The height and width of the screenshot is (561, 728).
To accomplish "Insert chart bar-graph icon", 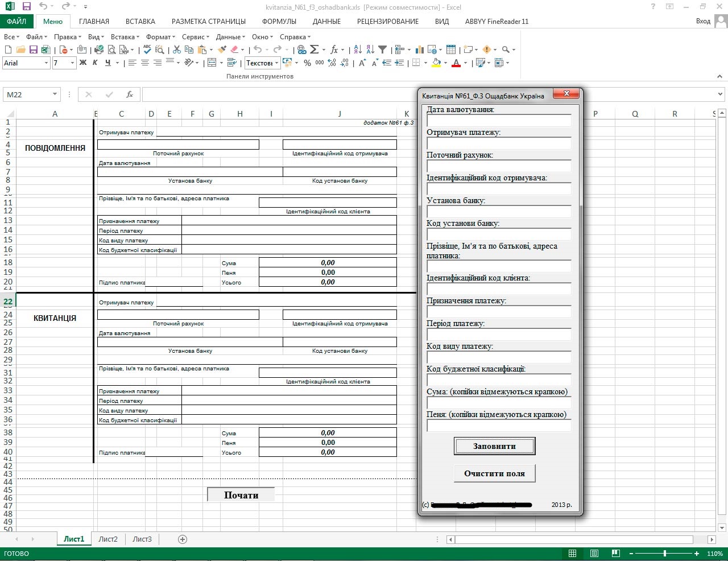I will pyautogui.click(x=420, y=50).
